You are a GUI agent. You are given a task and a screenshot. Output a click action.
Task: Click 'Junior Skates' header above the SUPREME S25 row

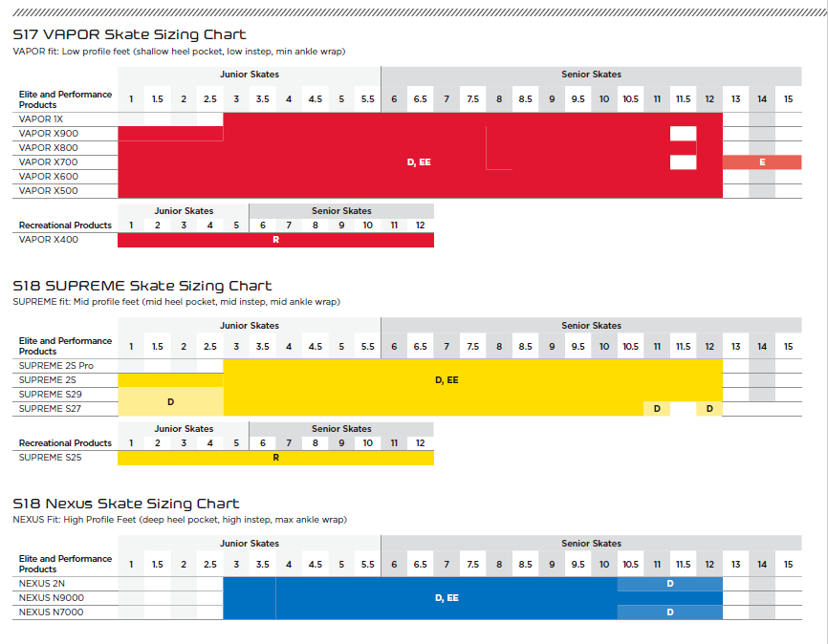coord(184,429)
